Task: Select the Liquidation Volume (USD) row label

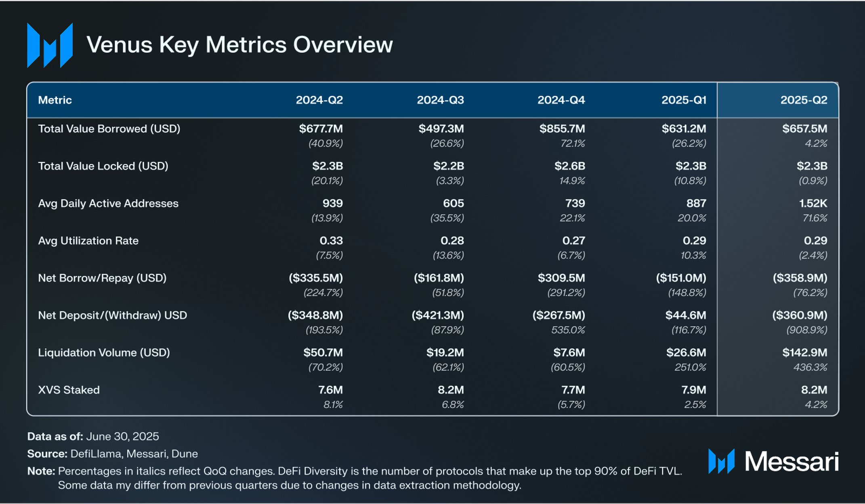Action: click(104, 353)
